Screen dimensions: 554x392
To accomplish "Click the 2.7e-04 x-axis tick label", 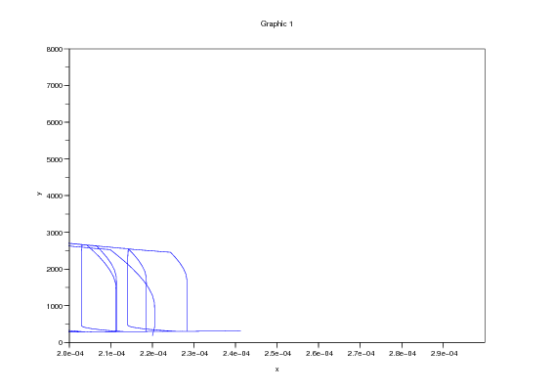I will click(361, 354).
